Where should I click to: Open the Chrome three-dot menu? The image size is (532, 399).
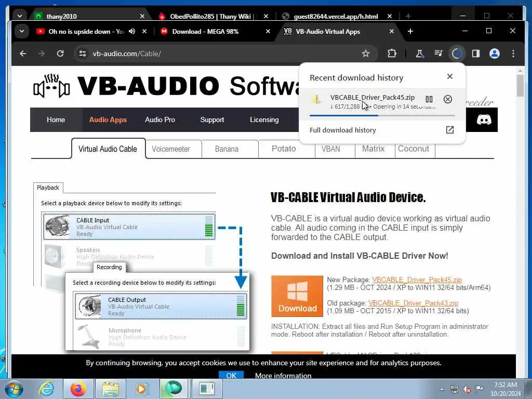(x=513, y=54)
